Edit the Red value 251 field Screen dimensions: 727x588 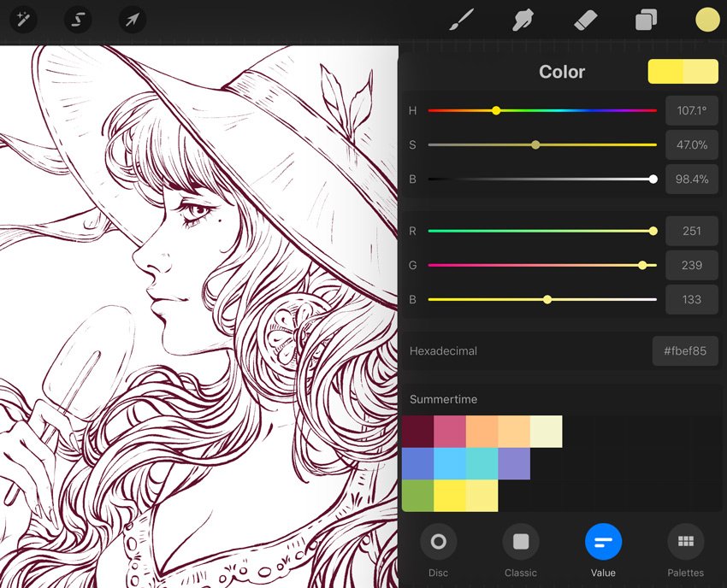(x=691, y=231)
